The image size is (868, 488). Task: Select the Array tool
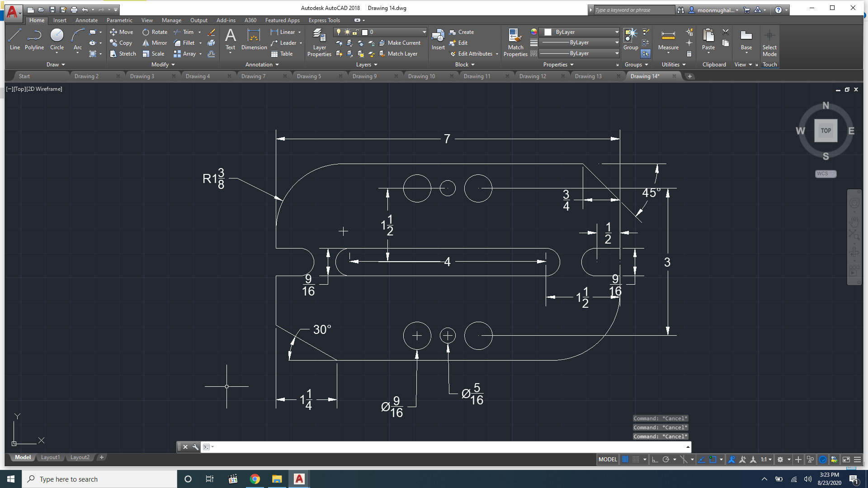(x=185, y=54)
